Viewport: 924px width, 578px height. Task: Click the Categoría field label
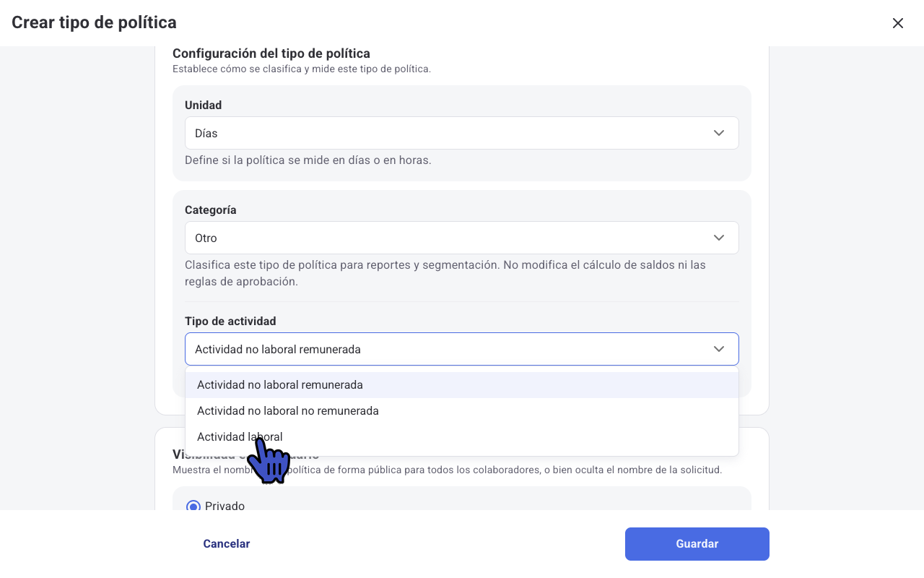(x=211, y=210)
